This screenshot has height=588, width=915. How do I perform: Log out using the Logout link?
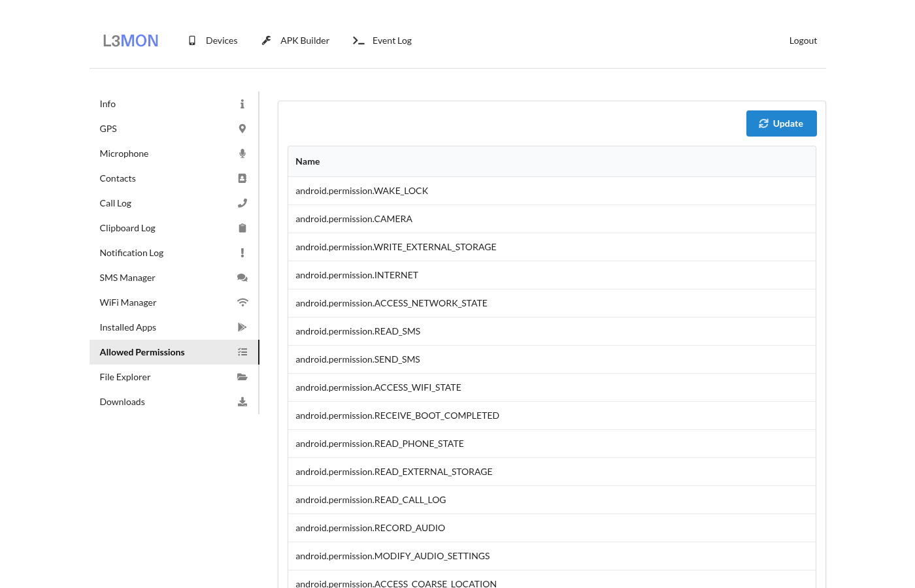(803, 41)
